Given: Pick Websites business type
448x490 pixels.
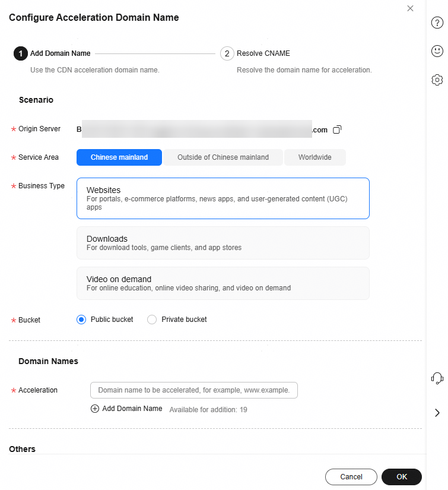Looking at the screenshot, I should [x=223, y=198].
